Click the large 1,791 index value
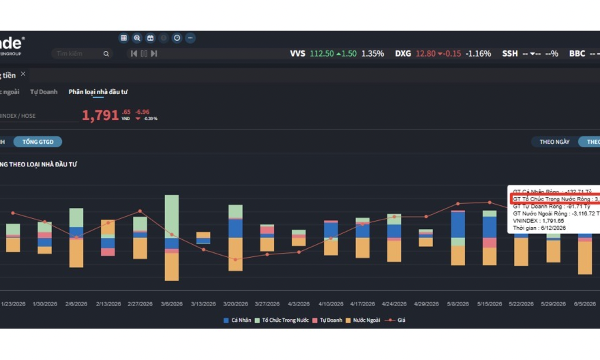The width and height of the screenshot is (600, 360). pyautogui.click(x=100, y=115)
